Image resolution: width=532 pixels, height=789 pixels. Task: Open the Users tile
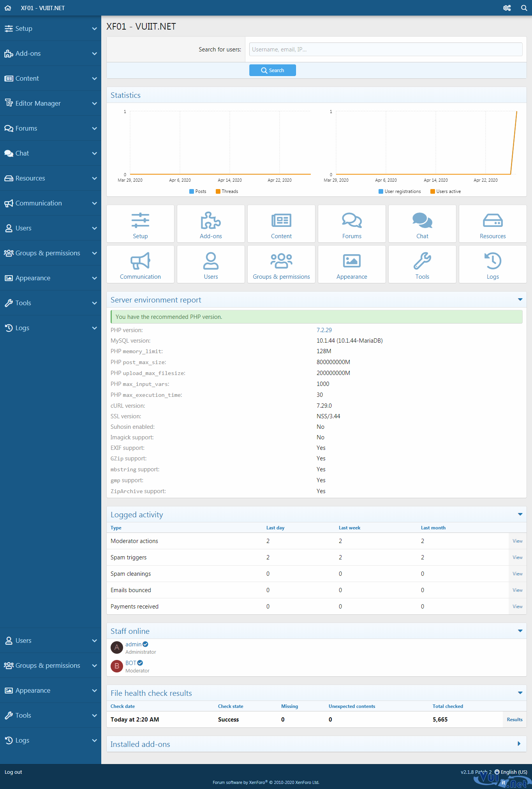pos(211,264)
